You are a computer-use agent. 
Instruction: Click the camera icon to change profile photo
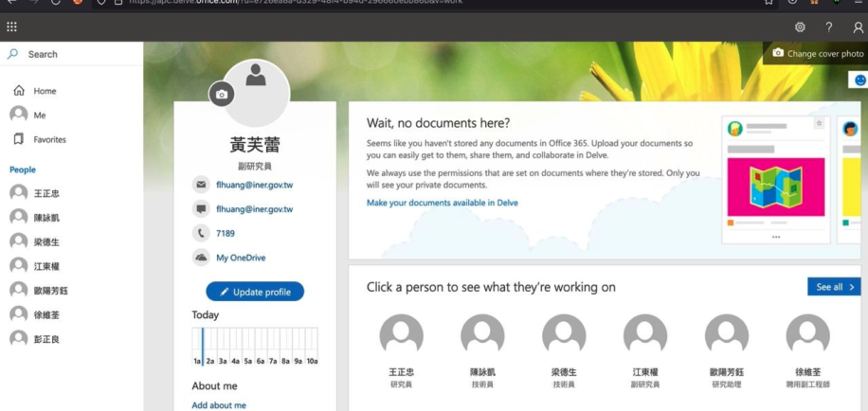click(x=222, y=94)
